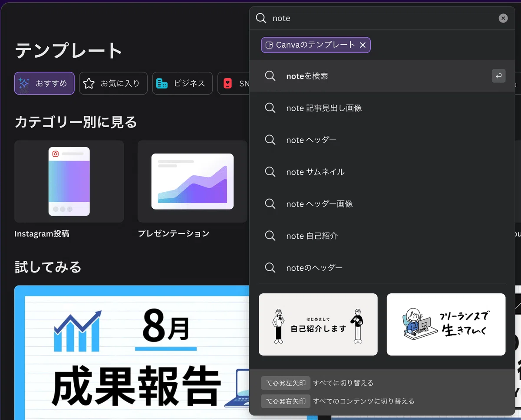Image resolution: width=521 pixels, height=420 pixels.
Task: Click the Instagram投稿 label text
Action: point(42,234)
